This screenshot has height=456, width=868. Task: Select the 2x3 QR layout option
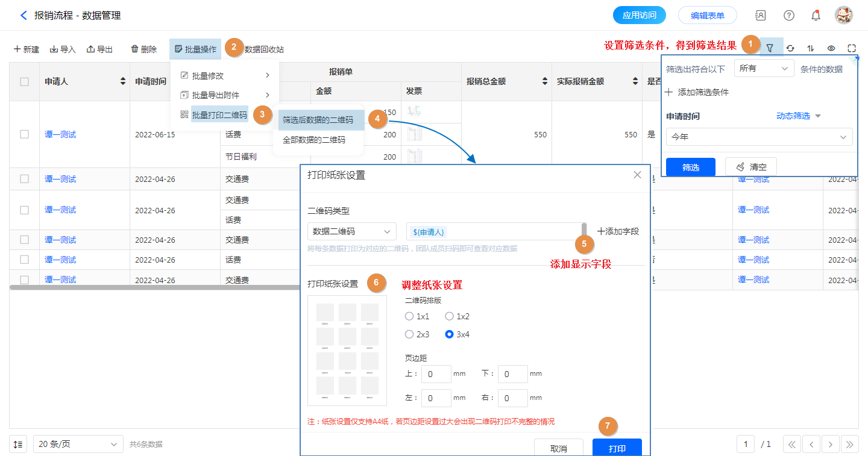[x=409, y=334]
